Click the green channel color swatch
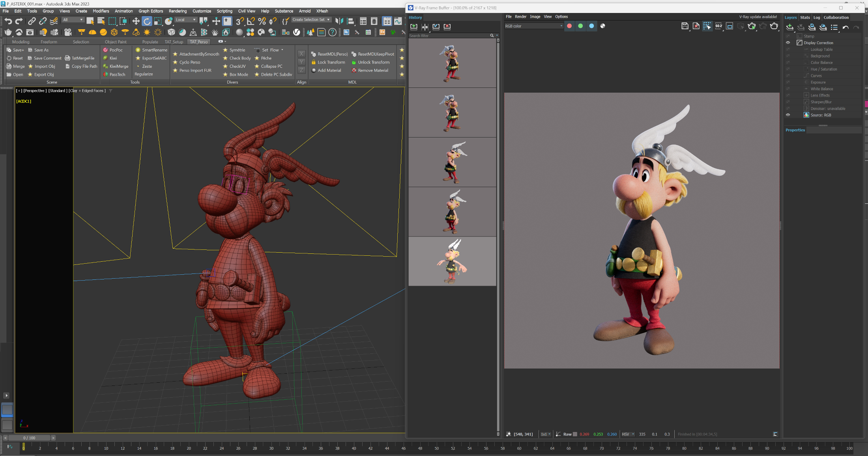Screen dimensions: 868x456 (x=580, y=26)
